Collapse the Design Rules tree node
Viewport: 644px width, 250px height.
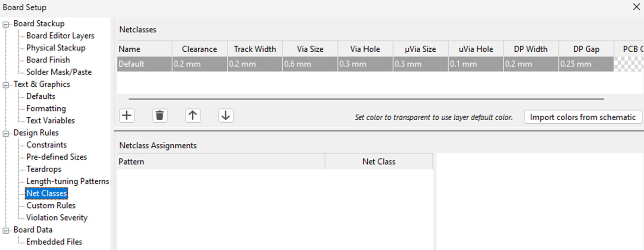6,133
